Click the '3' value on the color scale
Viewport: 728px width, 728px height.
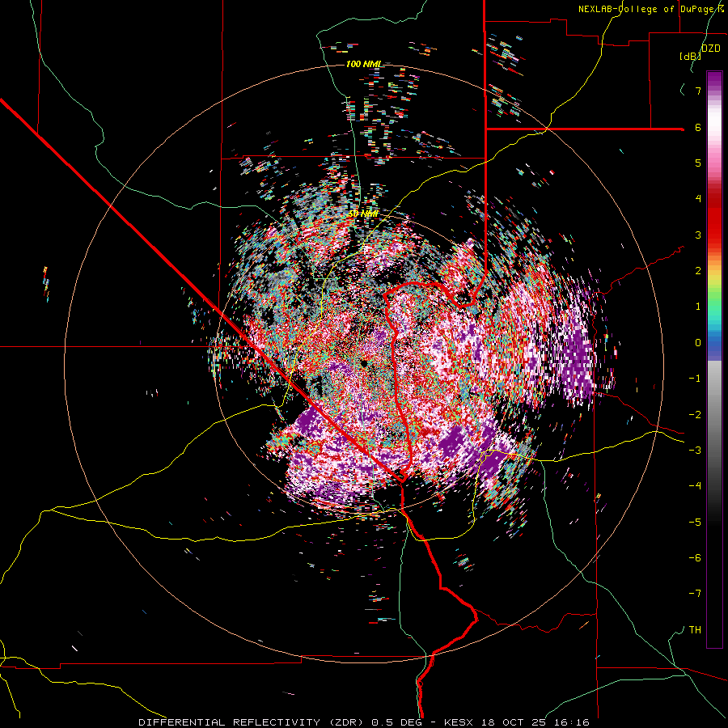[698, 235]
